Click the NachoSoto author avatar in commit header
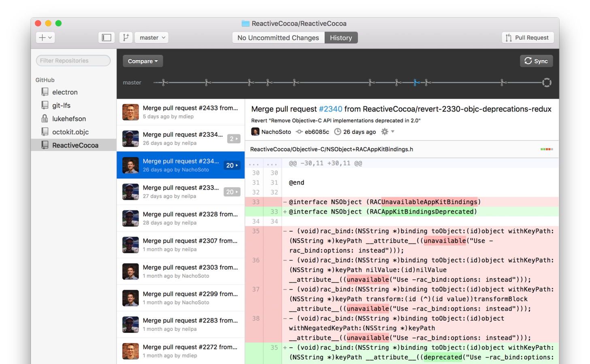The image size is (590, 364). [x=255, y=132]
